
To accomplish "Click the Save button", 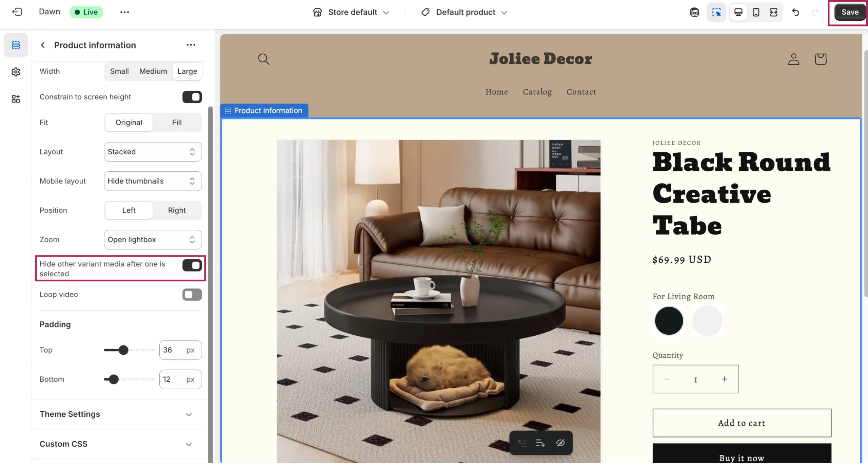I will (x=850, y=12).
